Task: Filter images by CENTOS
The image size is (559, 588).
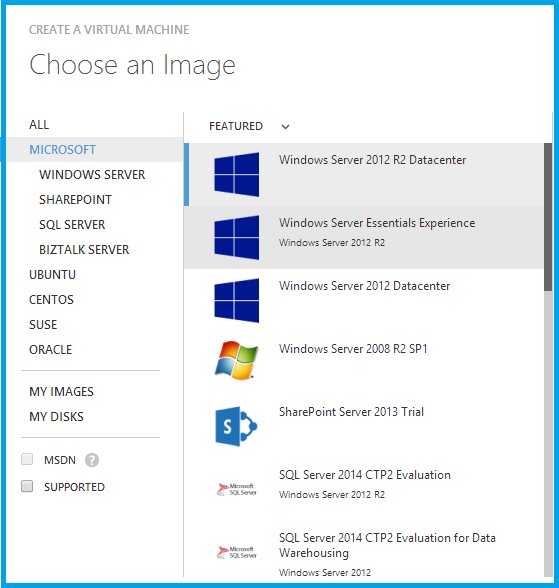Action: coord(51,300)
